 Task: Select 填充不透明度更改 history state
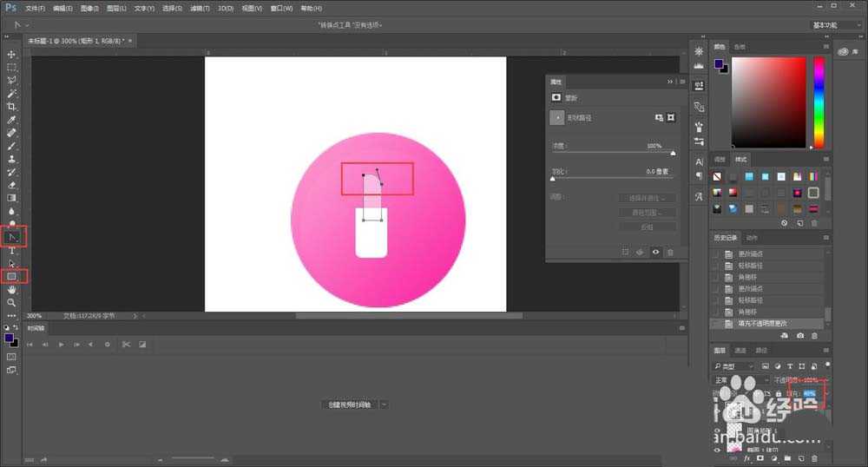click(764, 322)
